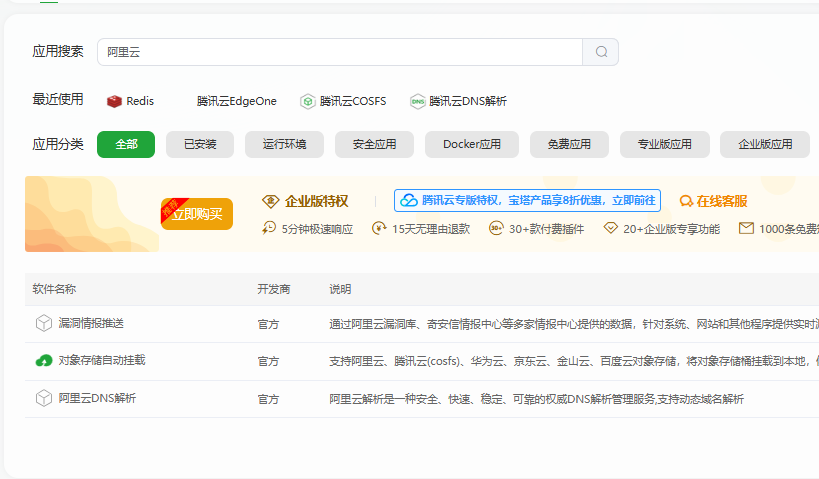Screen dimensions: 819x479
Task: Click the 漏洞情报推送 software name
Action: click(91, 323)
